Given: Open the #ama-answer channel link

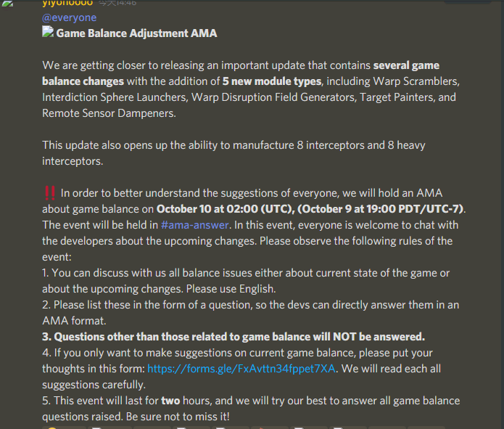Looking at the screenshot, I should 195,225.
